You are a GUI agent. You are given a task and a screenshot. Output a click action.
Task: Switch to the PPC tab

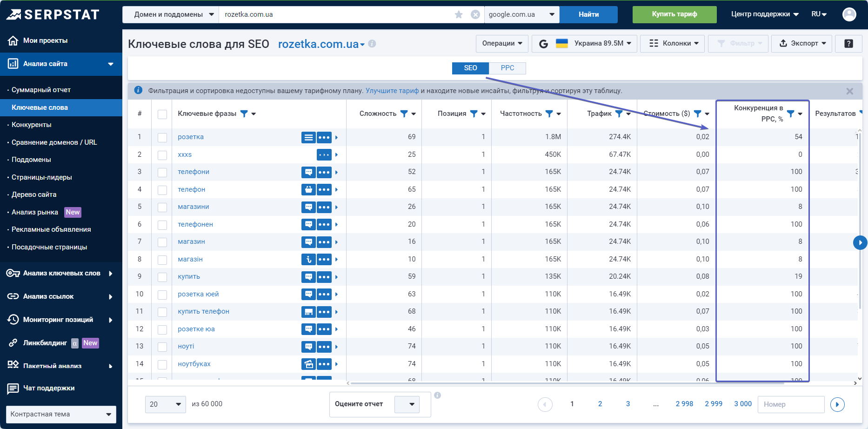pyautogui.click(x=507, y=68)
